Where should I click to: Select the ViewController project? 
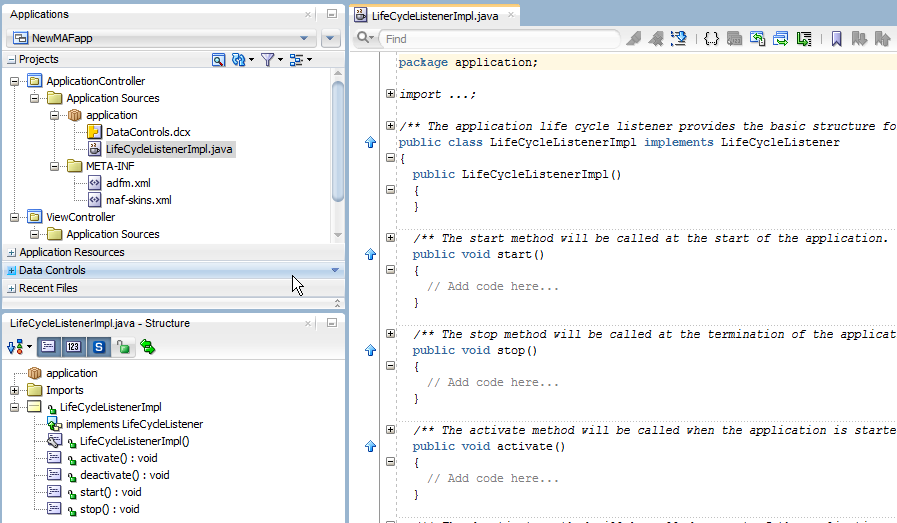80,217
